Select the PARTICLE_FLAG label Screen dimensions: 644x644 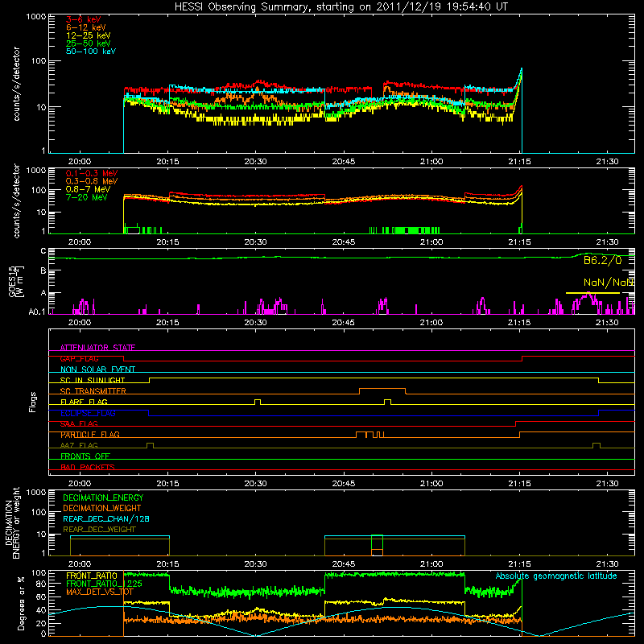tap(90, 435)
